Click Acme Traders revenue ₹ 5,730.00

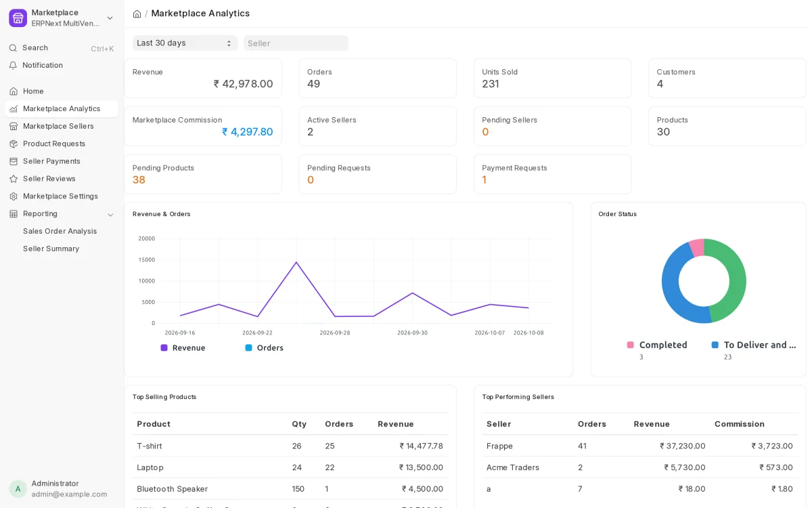[685, 467]
